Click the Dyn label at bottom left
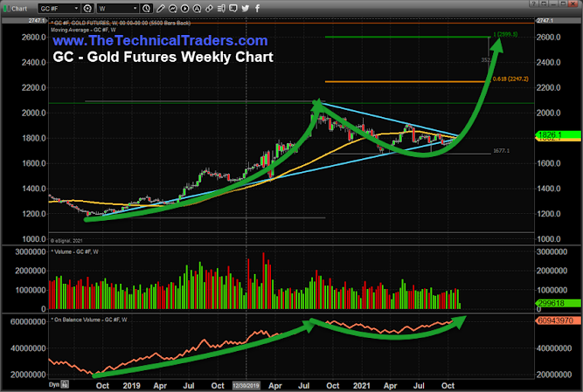 tap(54, 384)
